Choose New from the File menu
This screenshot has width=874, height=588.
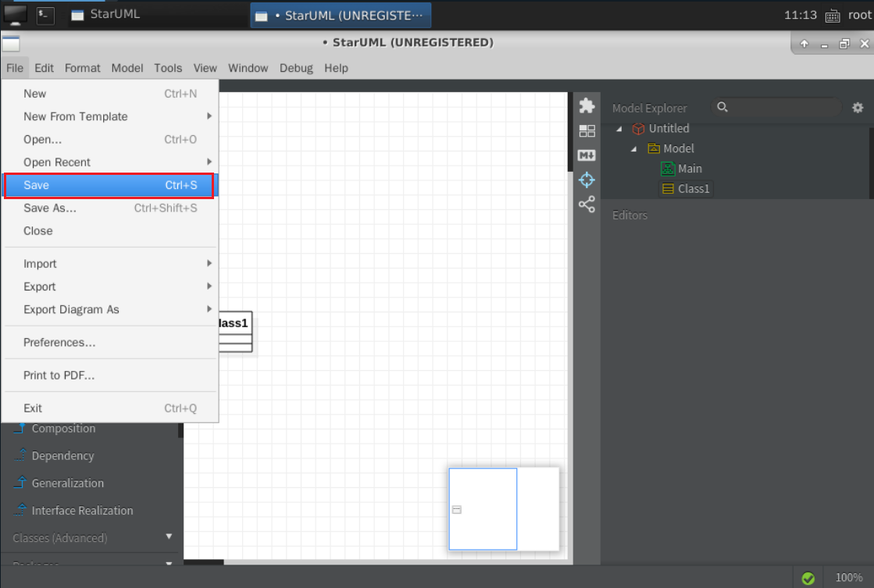(x=110, y=94)
